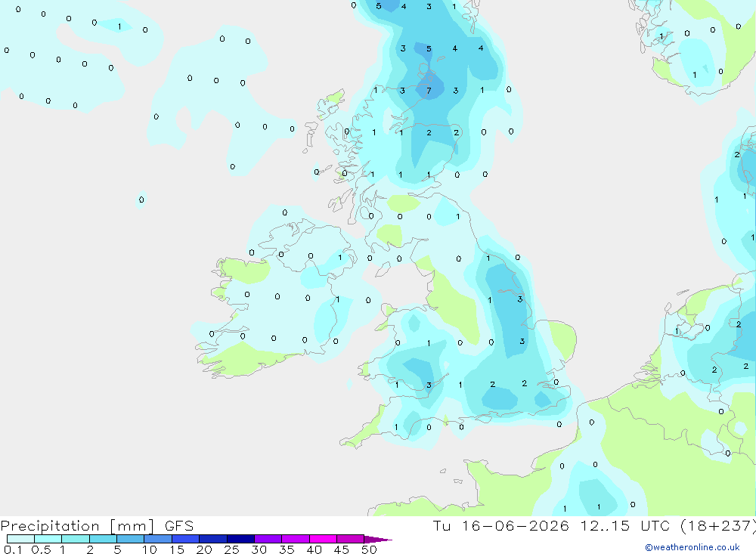
Task: Click the lightest cyan 0.1–0.5 legend swatch
Action: tap(20, 539)
